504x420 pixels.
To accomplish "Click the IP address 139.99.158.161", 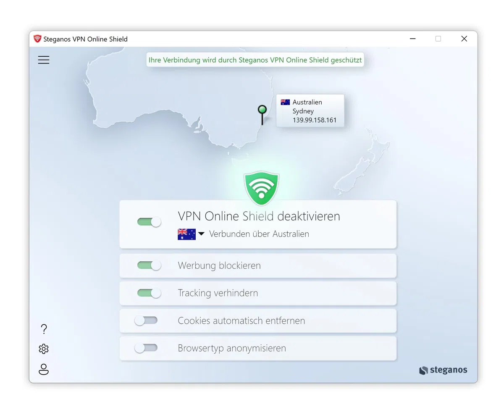I will (x=315, y=120).
